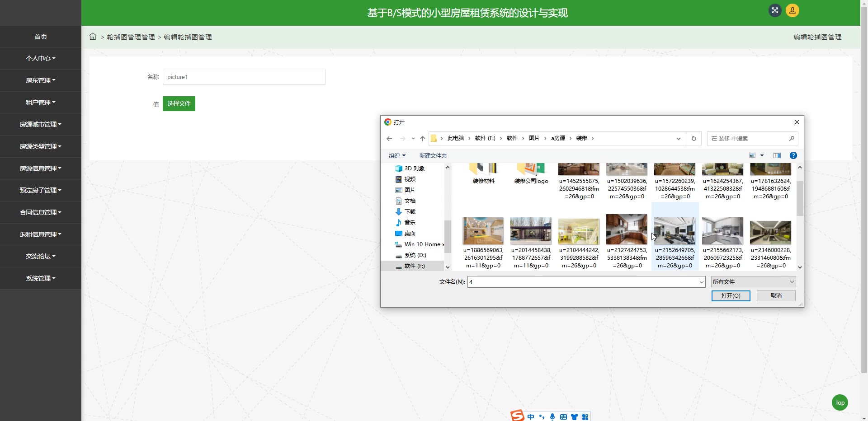Viewport: 868px width, 421px height.
Task: Expand the 交流论坛 sidebar menu
Action: point(41,256)
